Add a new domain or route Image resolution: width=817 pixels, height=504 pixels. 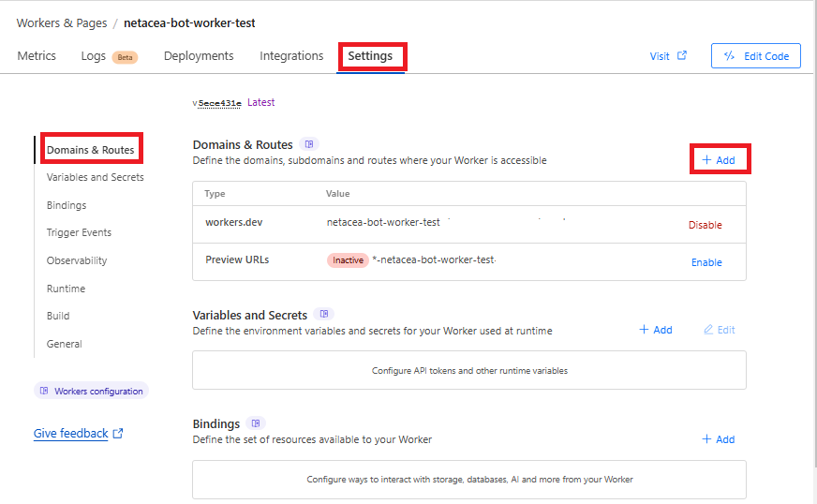point(719,160)
